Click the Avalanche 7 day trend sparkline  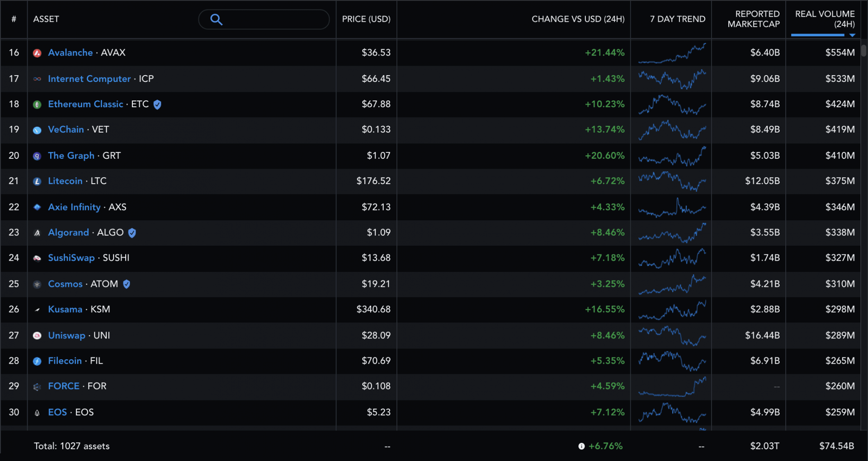(x=672, y=53)
